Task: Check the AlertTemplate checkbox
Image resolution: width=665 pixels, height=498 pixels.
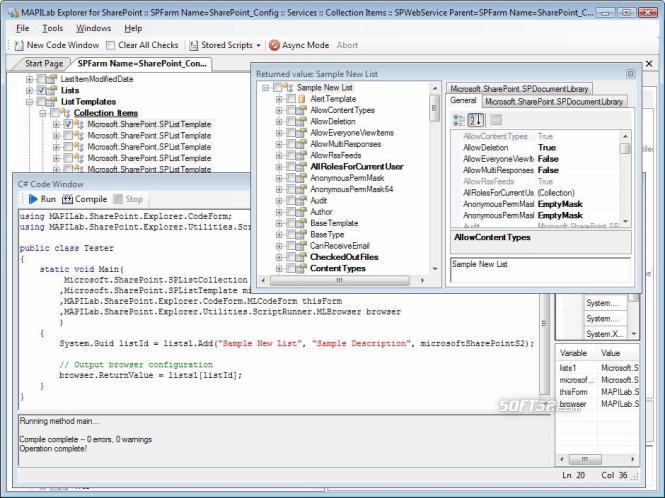Action: coord(291,99)
